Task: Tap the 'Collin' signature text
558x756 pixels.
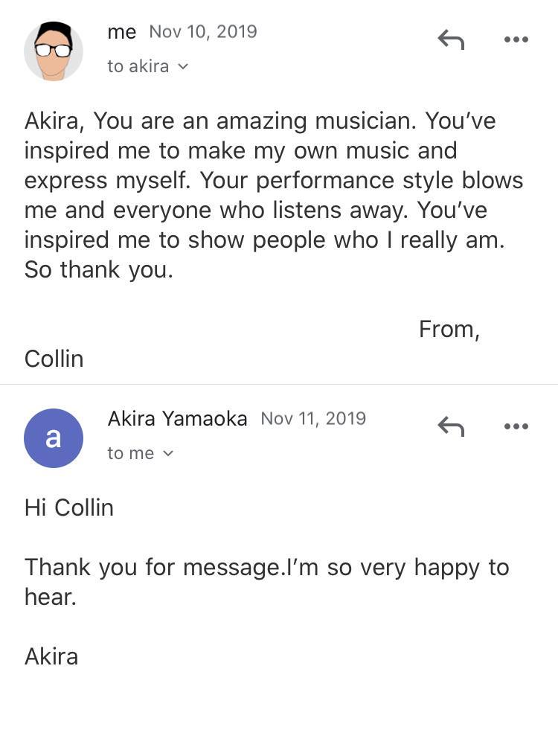Action: (54, 359)
